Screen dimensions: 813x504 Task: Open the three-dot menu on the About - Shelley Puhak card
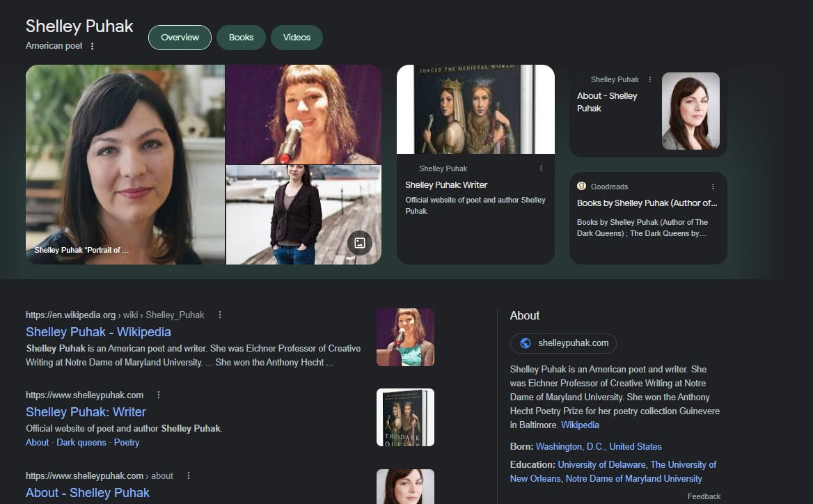pos(649,79)
